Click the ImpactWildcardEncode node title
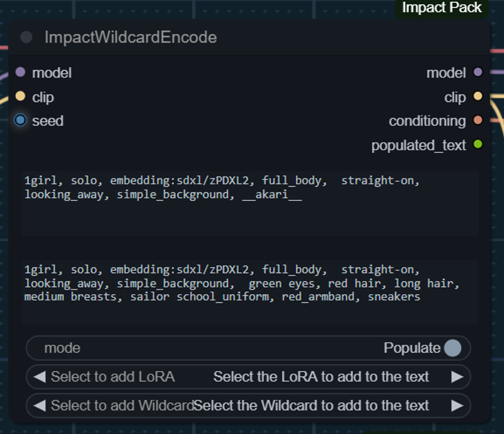This screenshot has width=504, height=434. (130, 37)
